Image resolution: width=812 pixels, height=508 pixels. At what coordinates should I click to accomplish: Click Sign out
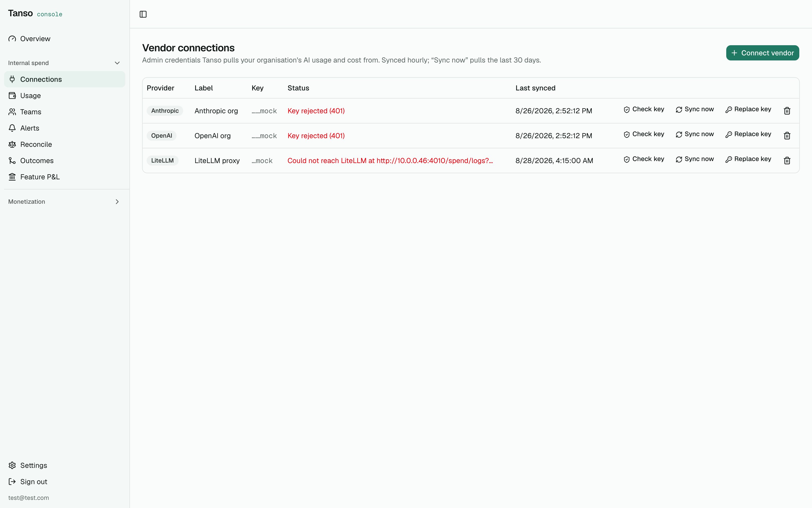point(64,482)
